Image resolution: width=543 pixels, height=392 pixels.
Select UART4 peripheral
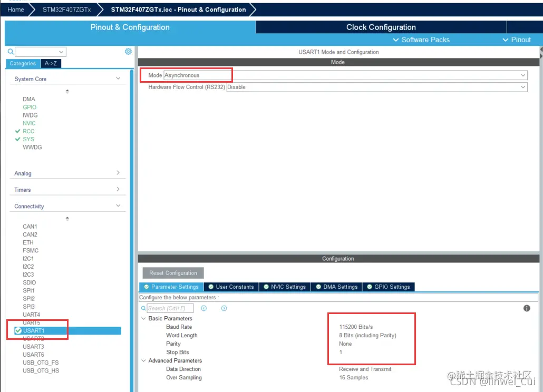[x=31, y=315]
